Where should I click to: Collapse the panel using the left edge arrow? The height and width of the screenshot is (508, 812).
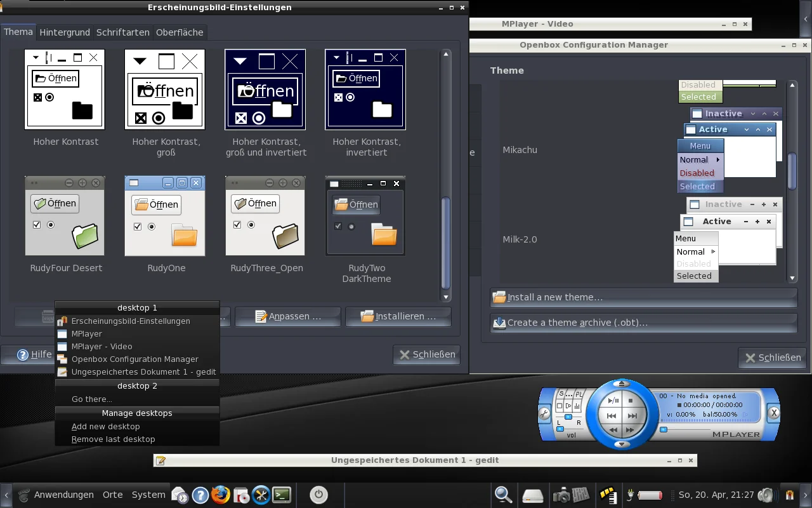tap(6, 495)
